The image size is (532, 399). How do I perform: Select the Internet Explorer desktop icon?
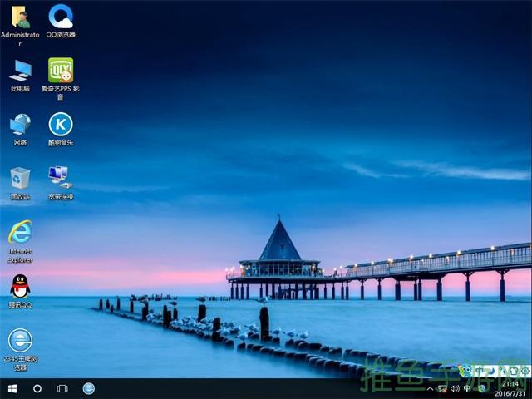[x=20, y=232]
